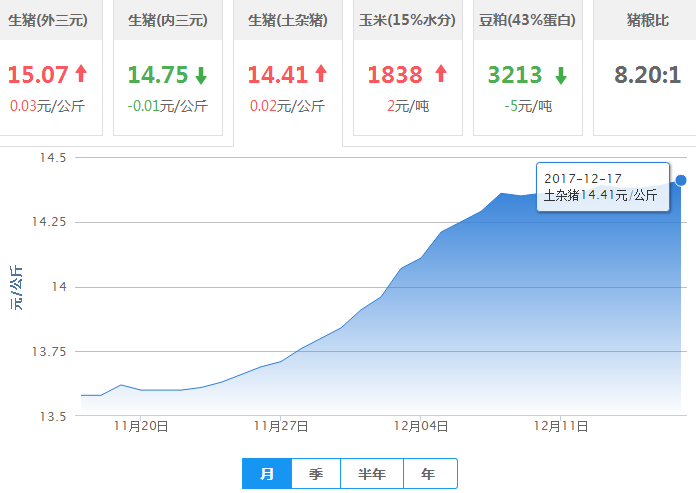
Task: Show the 豆粕(43%蛋白) price chart
Action: 528,19
